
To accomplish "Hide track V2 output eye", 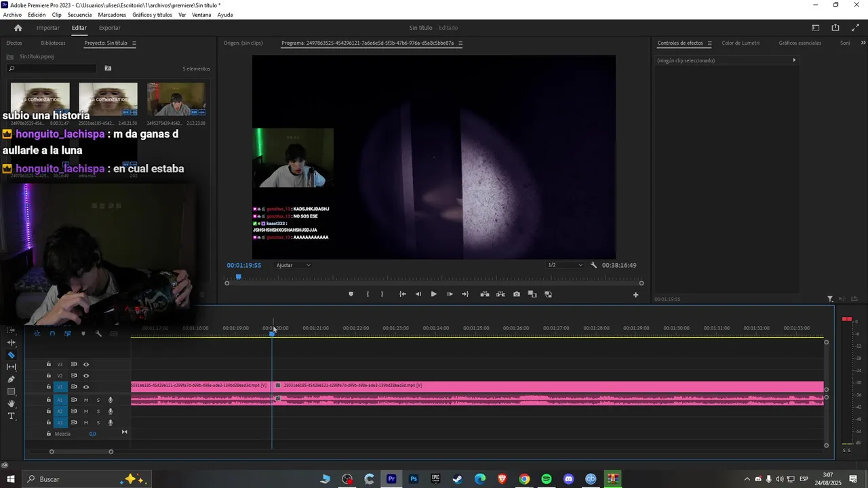I will coord(86,375).
